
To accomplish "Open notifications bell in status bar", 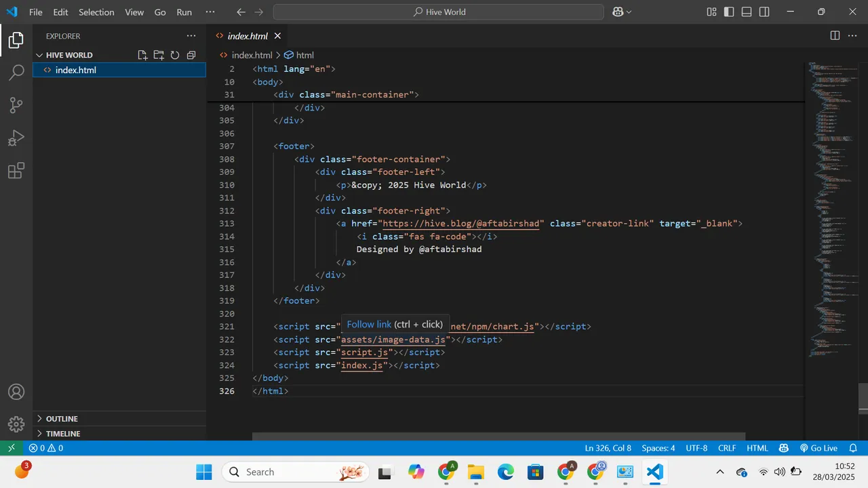I will (x=853, y=448).
